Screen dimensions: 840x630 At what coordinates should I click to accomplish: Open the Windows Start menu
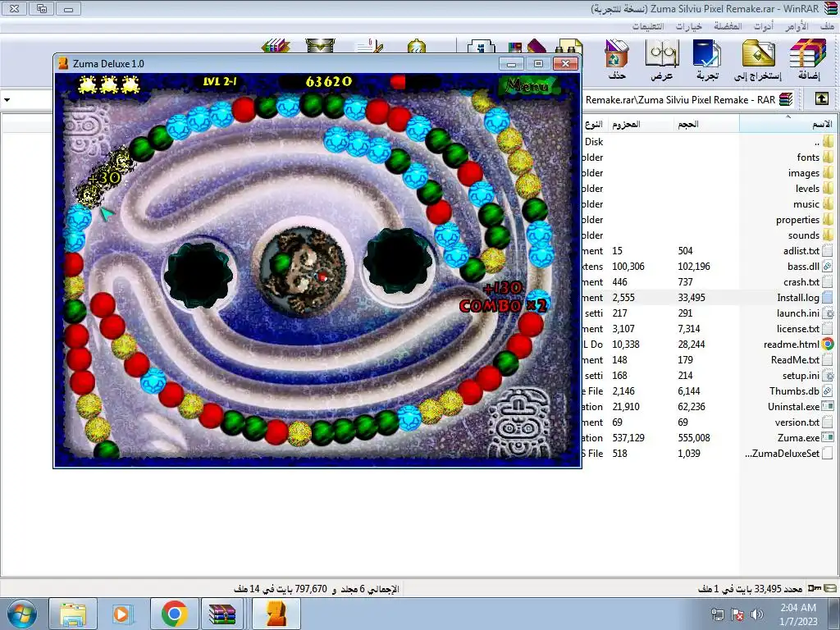[x=21, y=614]
